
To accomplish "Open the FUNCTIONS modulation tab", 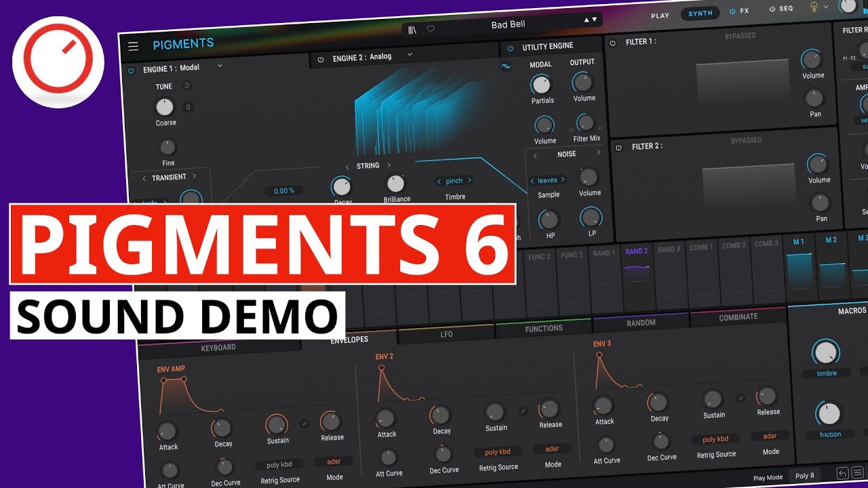I will coord(544,329).
